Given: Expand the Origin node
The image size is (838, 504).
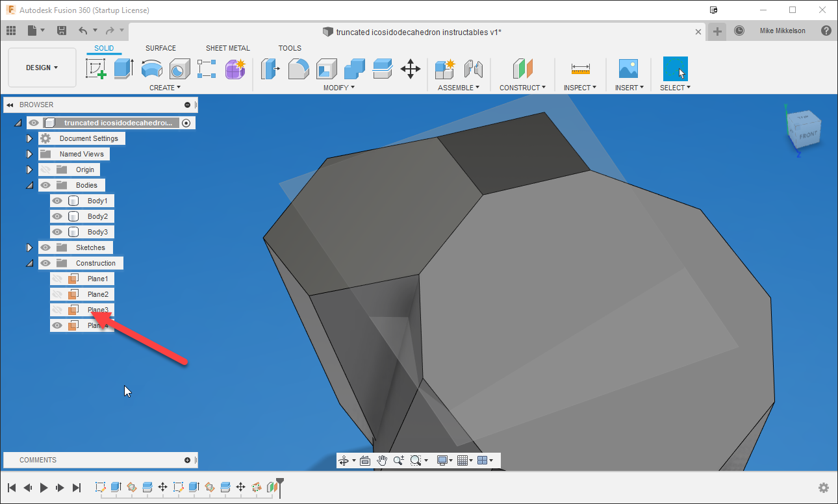Looking at the screenshot, I should point(29,169).
